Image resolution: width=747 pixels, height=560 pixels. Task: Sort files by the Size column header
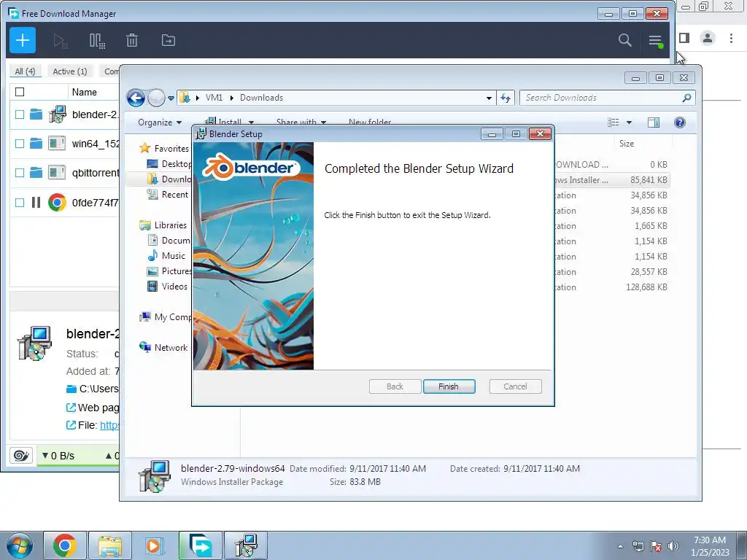pyautogui.click(x=627, y=144)
